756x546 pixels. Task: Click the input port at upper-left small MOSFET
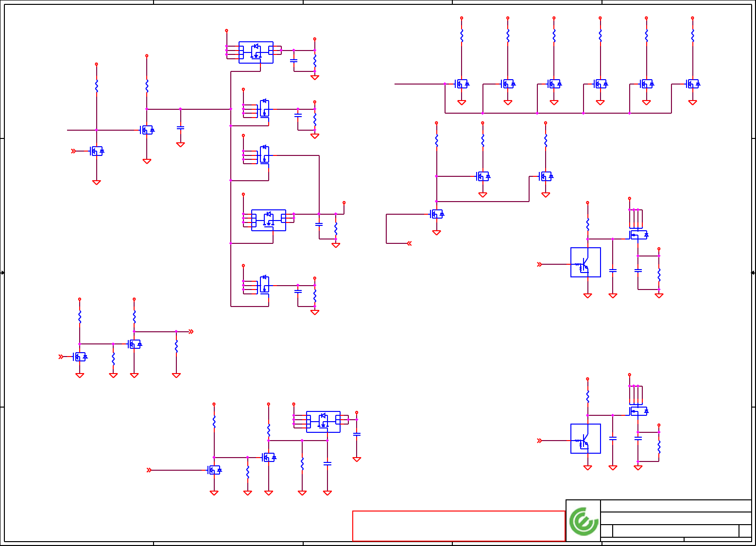(x=73, y=151)
